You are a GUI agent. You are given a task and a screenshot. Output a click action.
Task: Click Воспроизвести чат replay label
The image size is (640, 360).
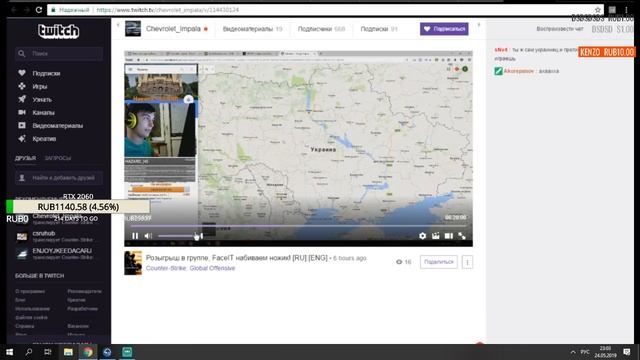click(x=560, y=29)
